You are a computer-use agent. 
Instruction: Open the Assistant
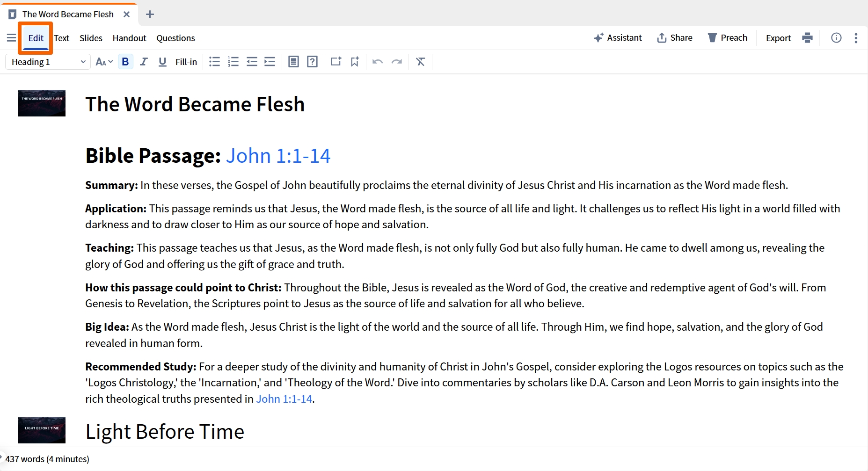[x=618, y=38]
